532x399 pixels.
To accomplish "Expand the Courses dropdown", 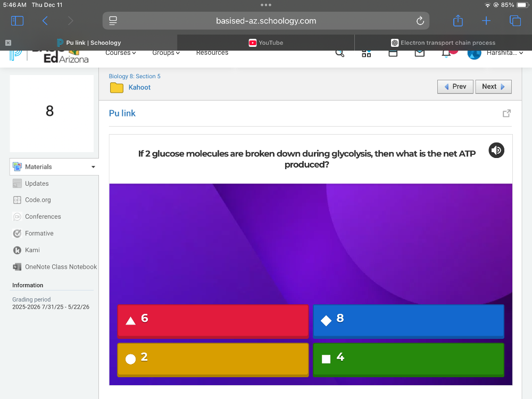I will (120, 53).
